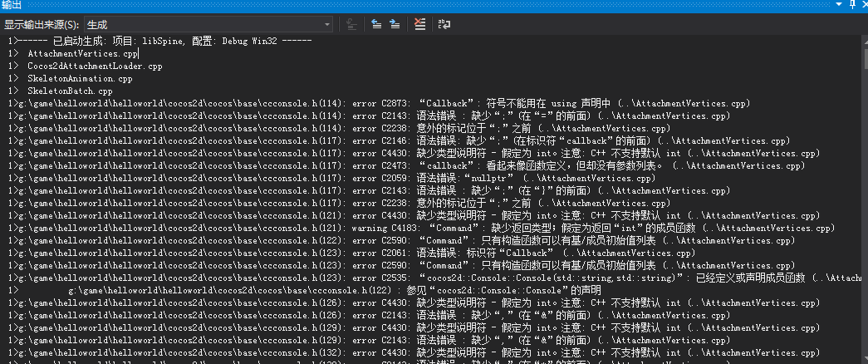Select the error C2473 callback line
868x364 pixels.
407,165
